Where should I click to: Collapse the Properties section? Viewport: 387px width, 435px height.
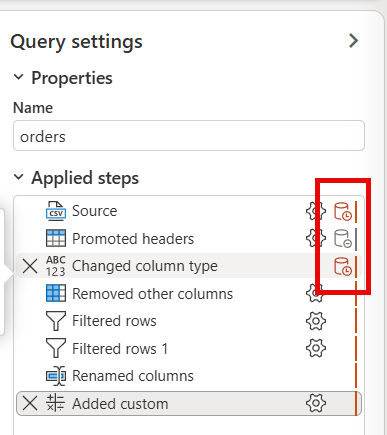(x=18, y=77)
